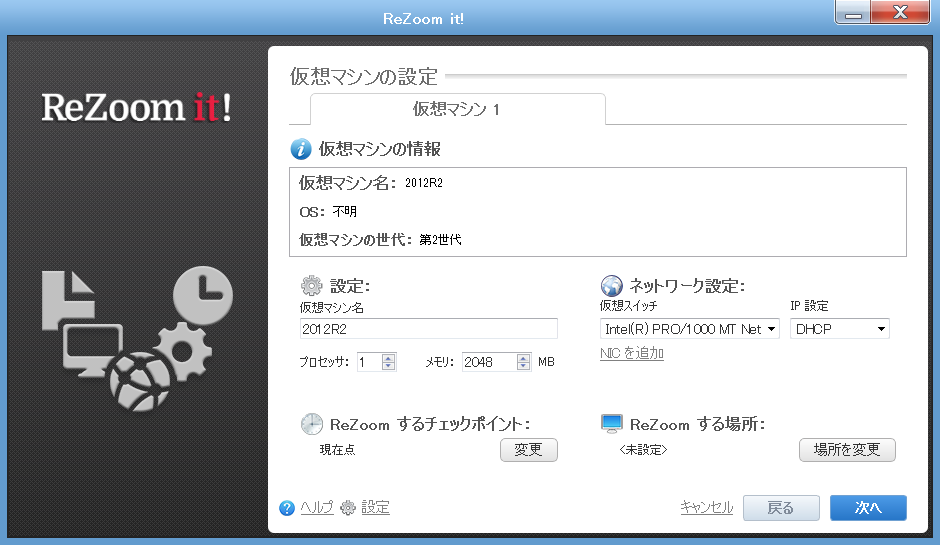Click the キャンセル link
Viewport: 940px width, 545px height.
point(706,508)
